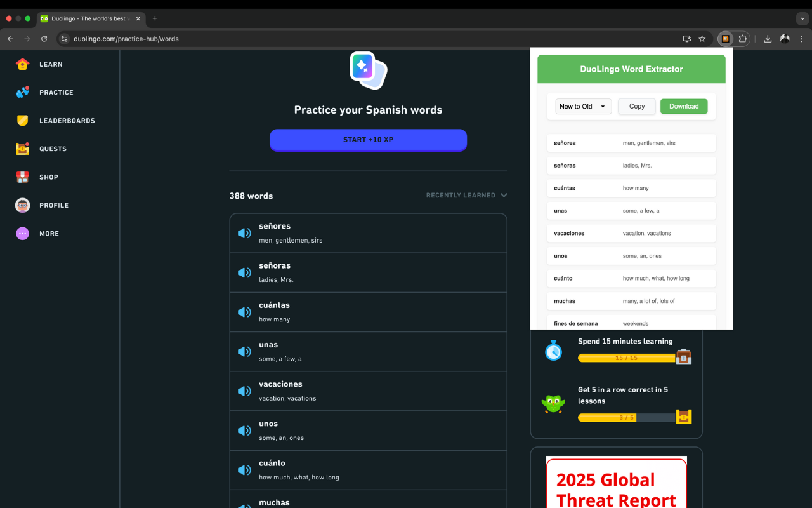Expand the Recently Learned sort menu

click(x=467, y=196)
